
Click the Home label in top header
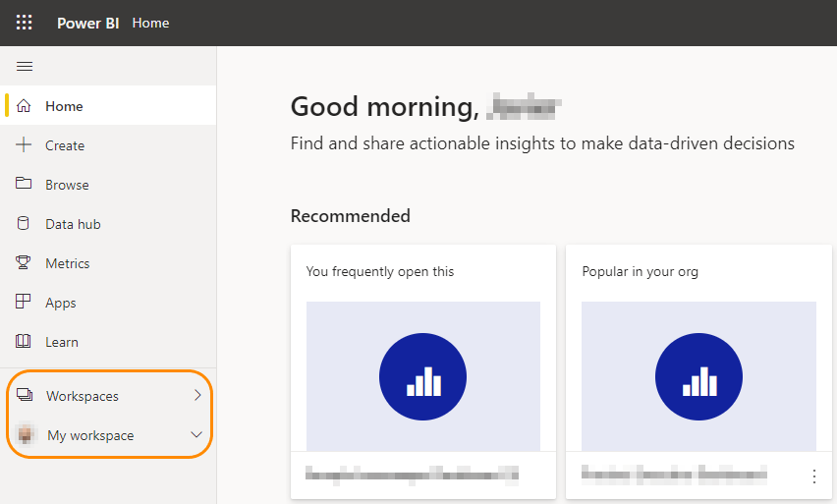[150, 23]
